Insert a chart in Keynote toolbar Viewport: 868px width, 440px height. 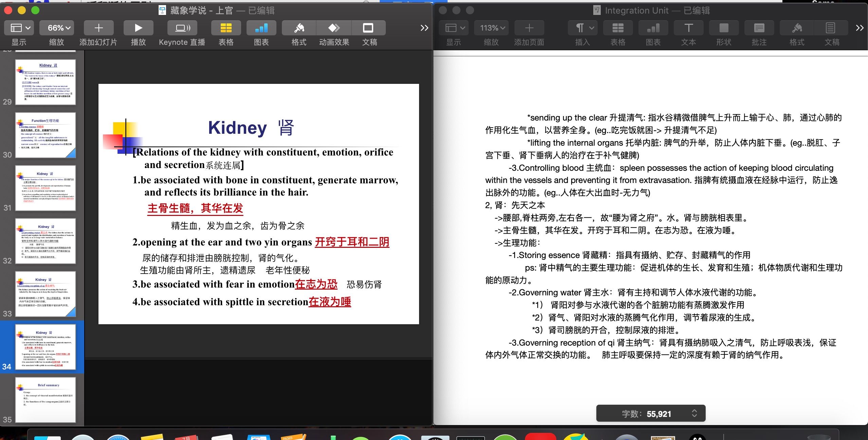coord(261,28)
